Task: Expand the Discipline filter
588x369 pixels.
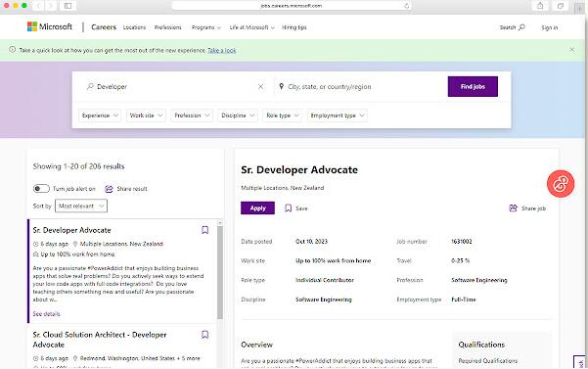Action: (x=238, y=115)
